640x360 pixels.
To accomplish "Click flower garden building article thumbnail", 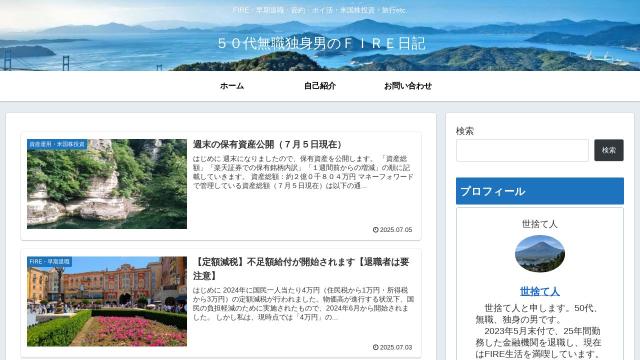I will [107, 301].
